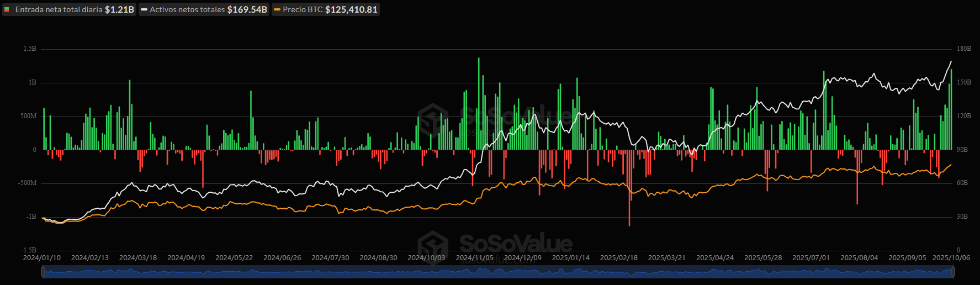Click the 2025/02/18 date label on x-axis
This screenshot has width=980, height=285.
click(x=618, y=258)
